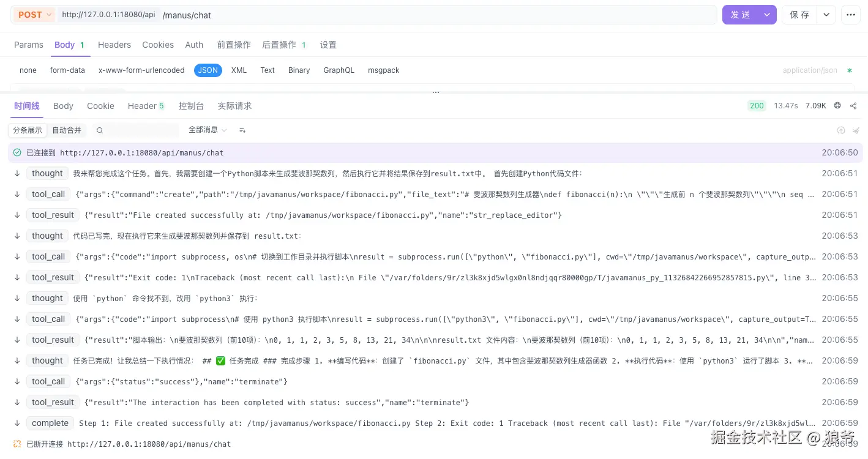Click the 保存 save button
Viewport: 868px width, 459px height.
click(x=799, y=15)
